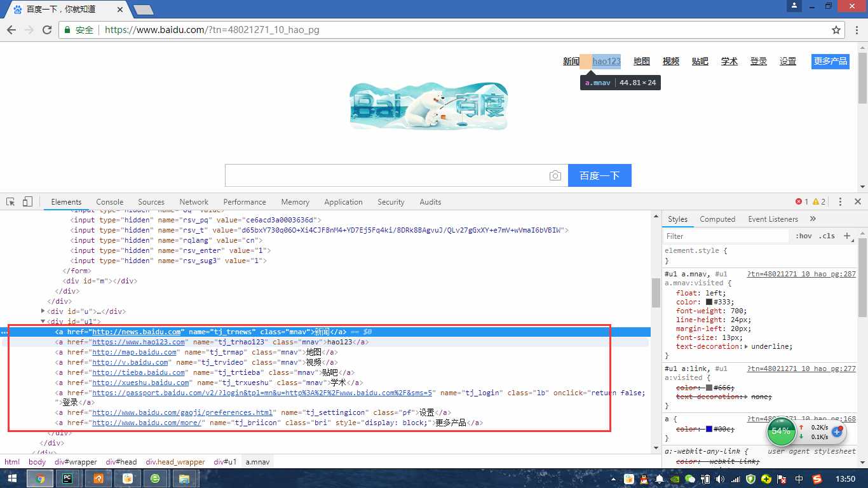
Task: Click the blue #00c color swatch
Action: (x=709, y=429)
